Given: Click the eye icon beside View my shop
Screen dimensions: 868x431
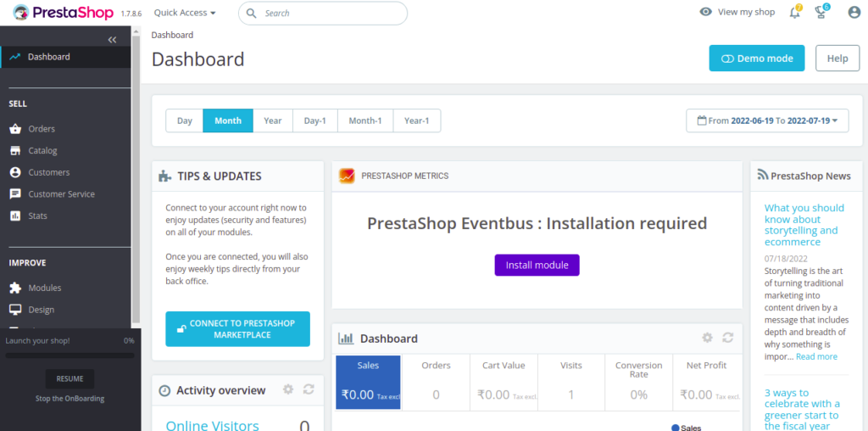Looking at the screenshot, I should (x=705, y=12).
